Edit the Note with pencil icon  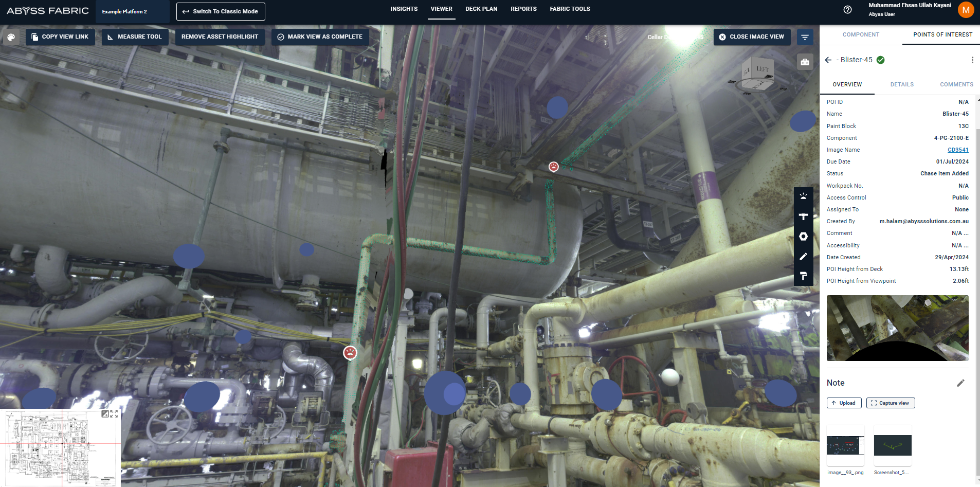point(960,383)
